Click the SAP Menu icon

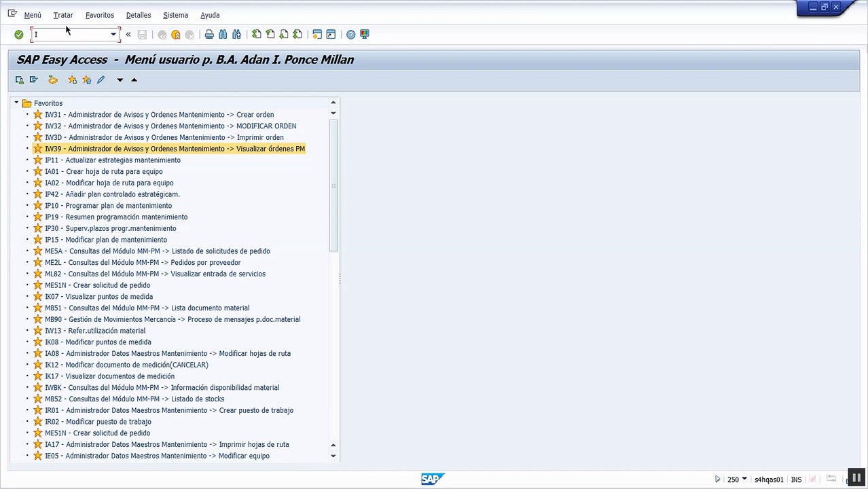coord(33,80)
